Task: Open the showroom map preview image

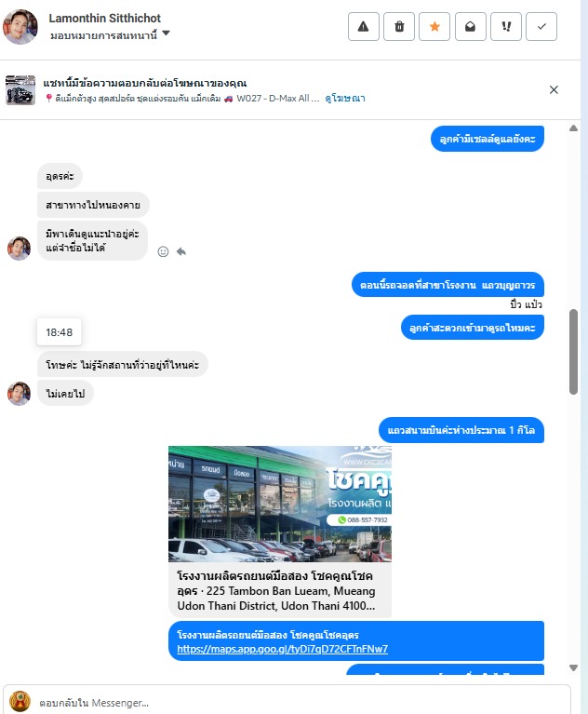Action: [280, 504]
